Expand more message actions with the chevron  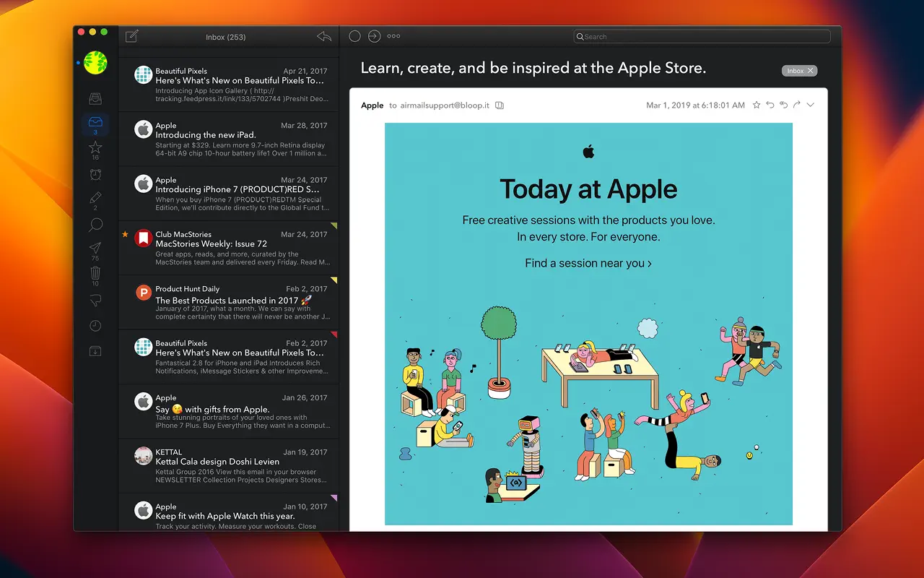click(x=810, y=105)
